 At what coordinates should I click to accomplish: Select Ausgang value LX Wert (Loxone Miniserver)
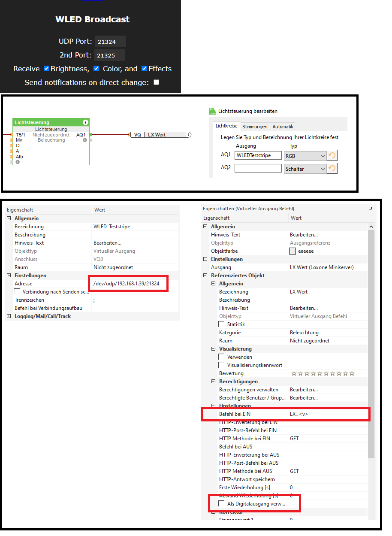(322, 267)
